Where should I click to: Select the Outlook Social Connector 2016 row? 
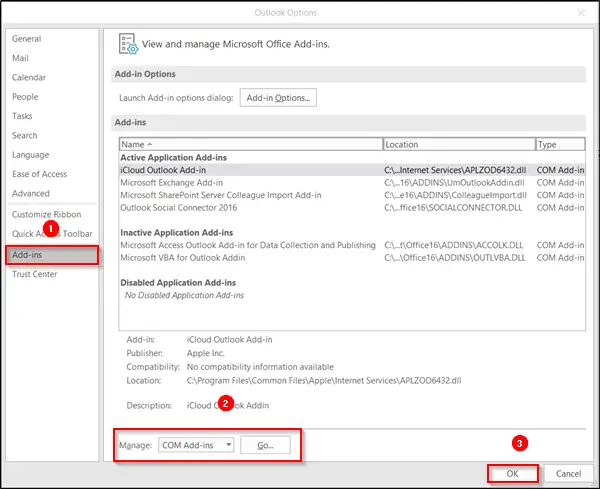coord(352,208)
